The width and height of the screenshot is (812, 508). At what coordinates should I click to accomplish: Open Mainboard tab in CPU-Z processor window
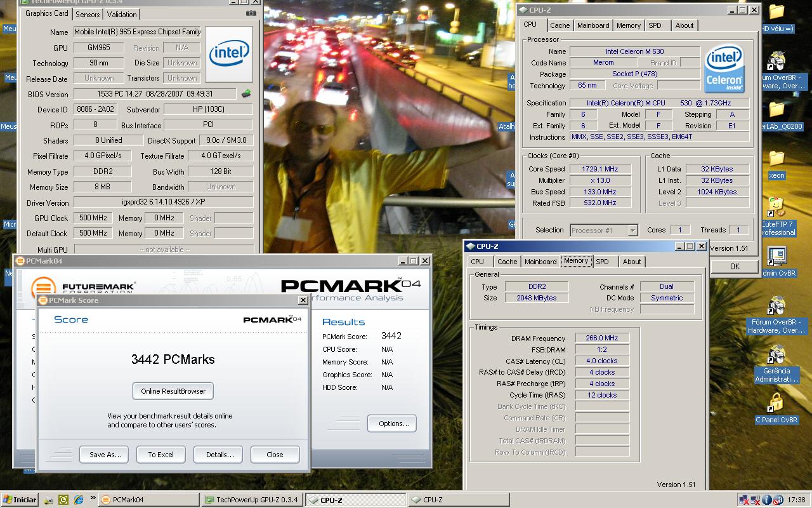[x=593, y=25]
